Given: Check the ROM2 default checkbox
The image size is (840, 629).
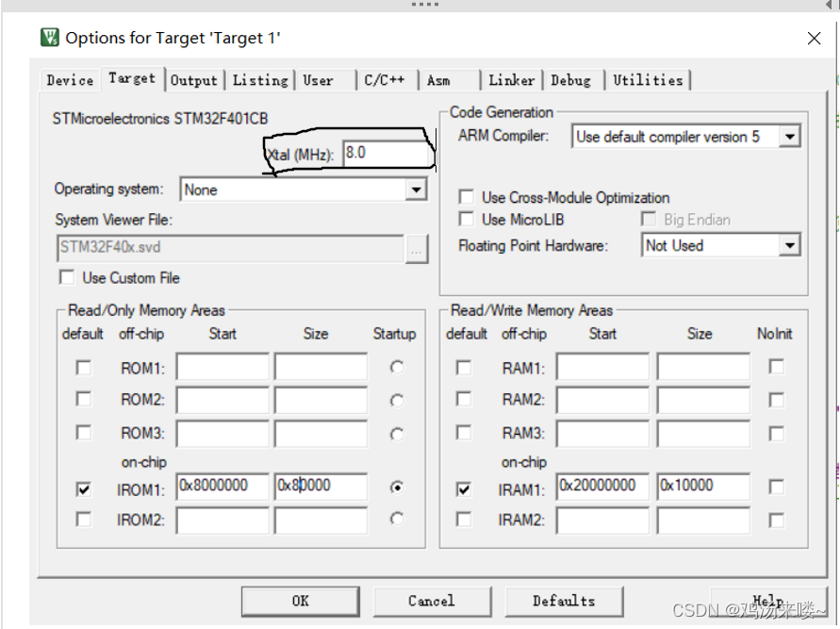Looking at the screenshot, I should (x=84, y=399).
